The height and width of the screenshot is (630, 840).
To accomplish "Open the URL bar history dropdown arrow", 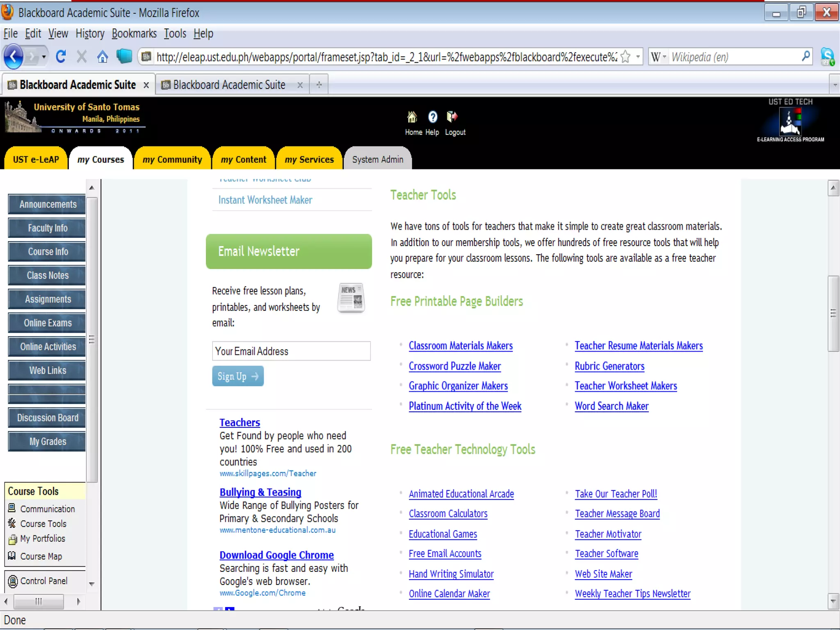I will click(x=638, y=57).
